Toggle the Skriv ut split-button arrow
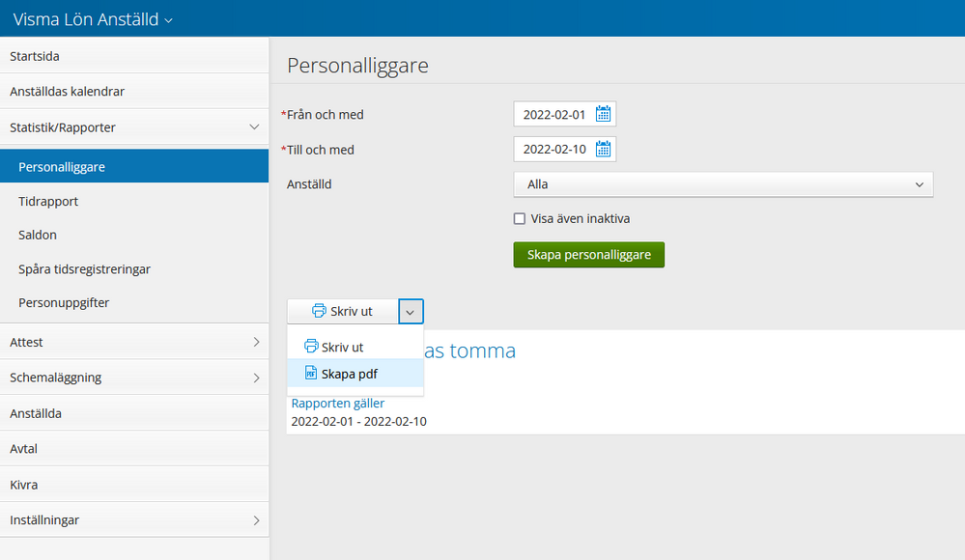The width and height of the screenshot is (965, 560). 411,311
